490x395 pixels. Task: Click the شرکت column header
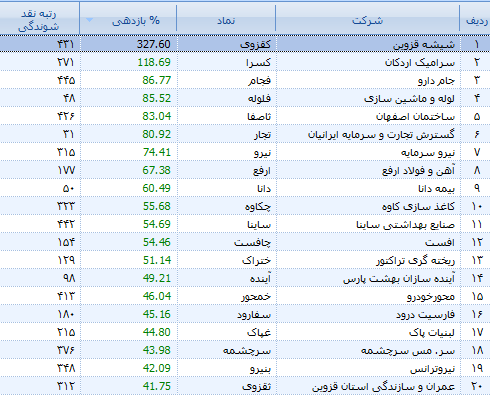[367, 17]
